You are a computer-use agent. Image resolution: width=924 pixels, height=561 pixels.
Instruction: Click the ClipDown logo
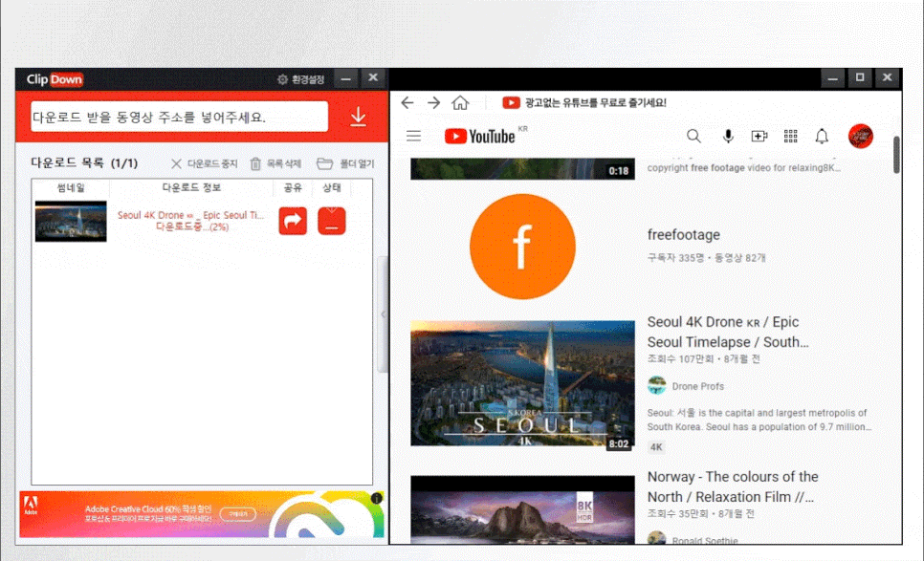click(55, 79)
